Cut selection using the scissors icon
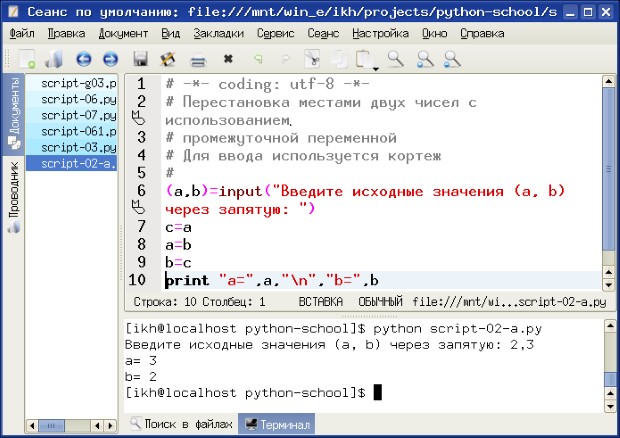The width and height of the screenshot is (620, 438). coord(311,59)
